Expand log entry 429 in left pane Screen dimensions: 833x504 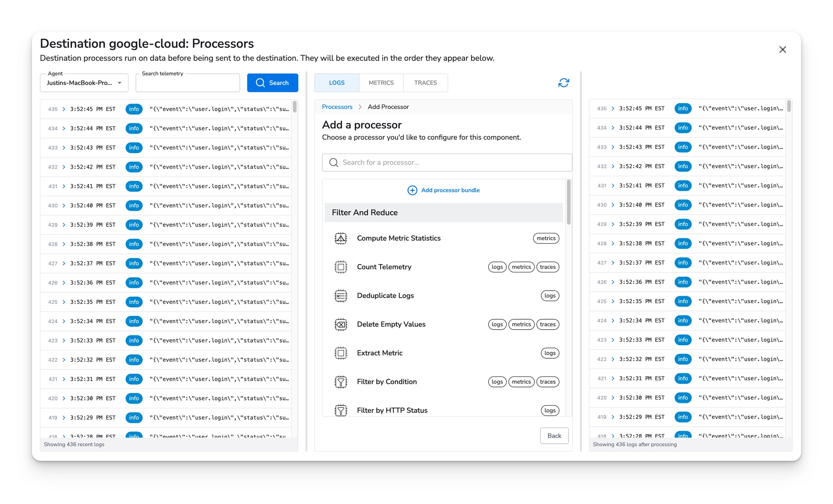(x=64, y=225)
